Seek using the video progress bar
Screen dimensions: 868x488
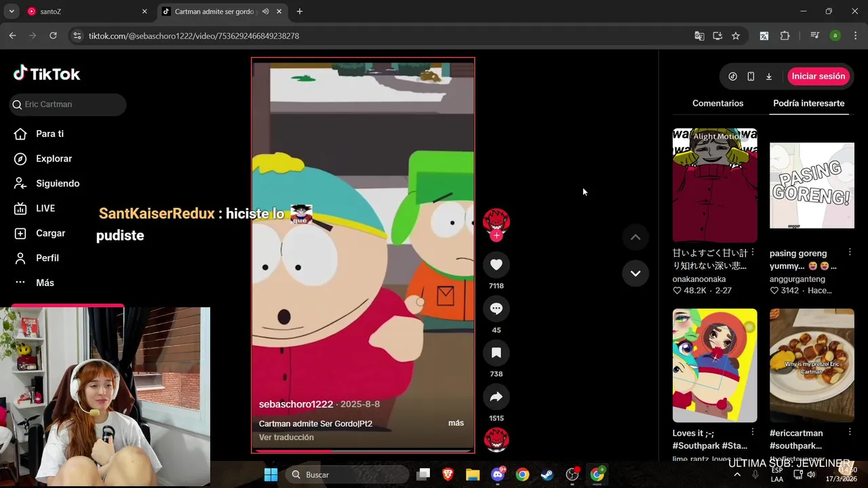363,450
